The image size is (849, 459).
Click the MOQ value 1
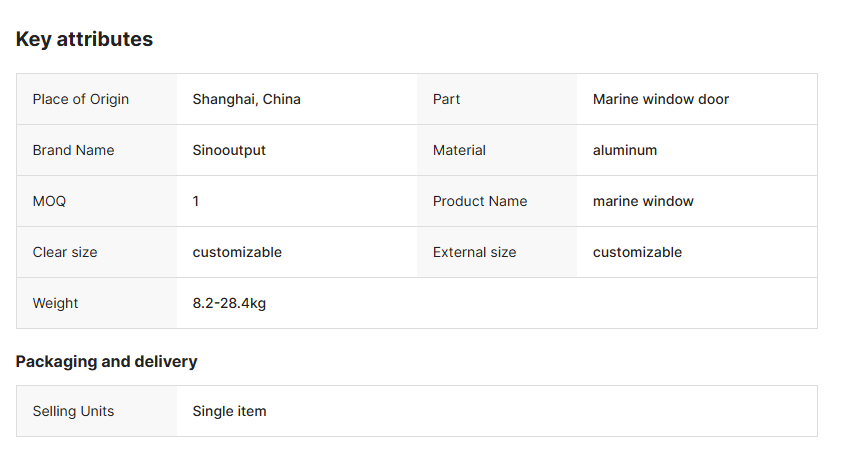tap(196, 201)
